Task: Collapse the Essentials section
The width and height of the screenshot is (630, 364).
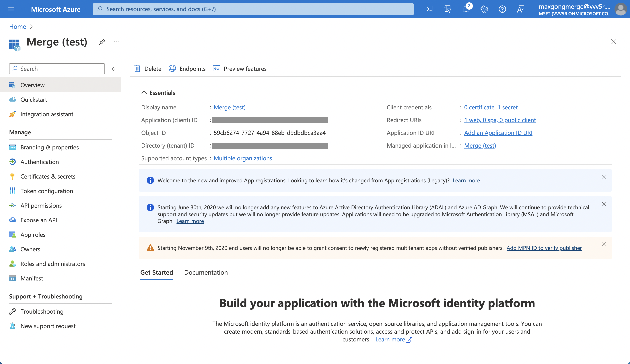Action: [x=144, y=92]
